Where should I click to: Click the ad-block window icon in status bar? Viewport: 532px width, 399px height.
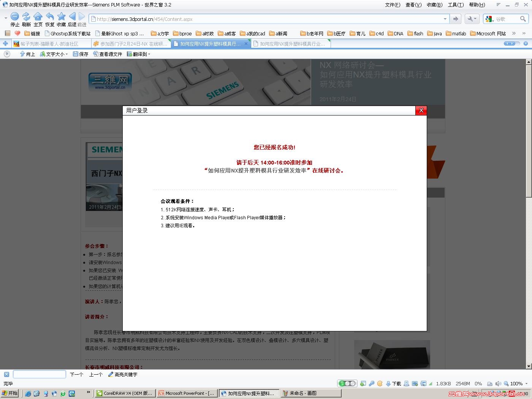pyautogui.click(x=363, y=383)
